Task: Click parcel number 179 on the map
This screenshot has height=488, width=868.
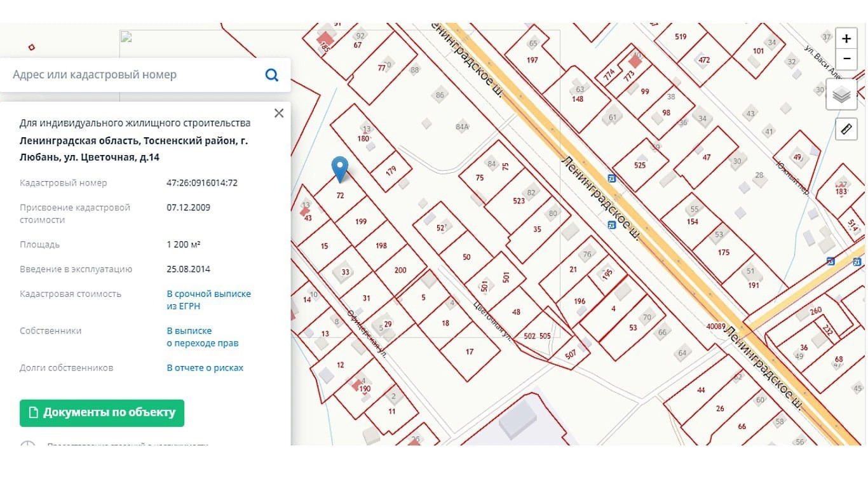Action: pos(391,170)
